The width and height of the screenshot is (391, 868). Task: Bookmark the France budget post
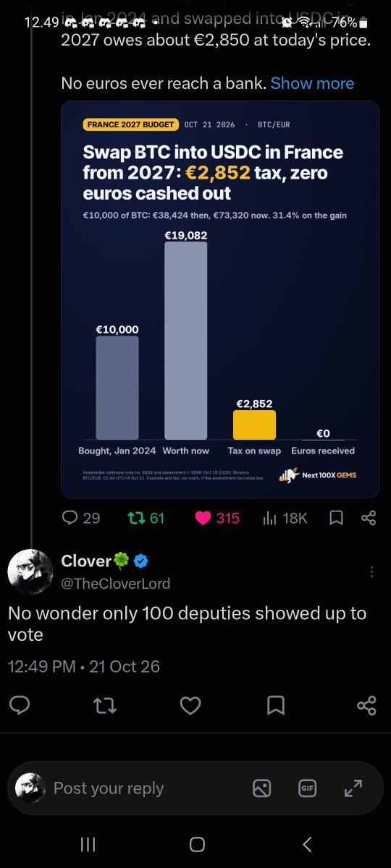336,518
